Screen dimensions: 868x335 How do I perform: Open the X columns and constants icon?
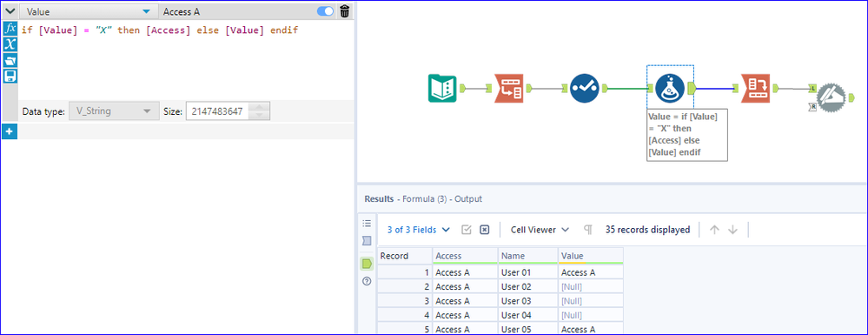tap(10, 44)
